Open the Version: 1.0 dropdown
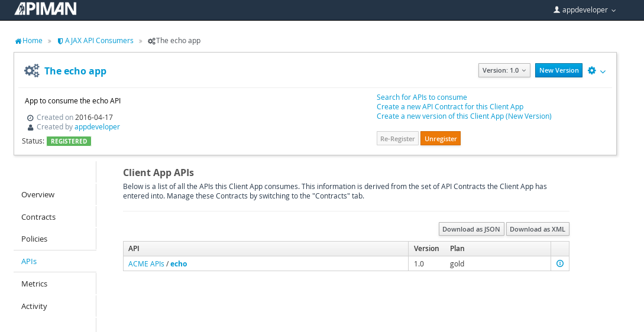The height and width of the screenshot is (332, 644). tap(504, 70)
